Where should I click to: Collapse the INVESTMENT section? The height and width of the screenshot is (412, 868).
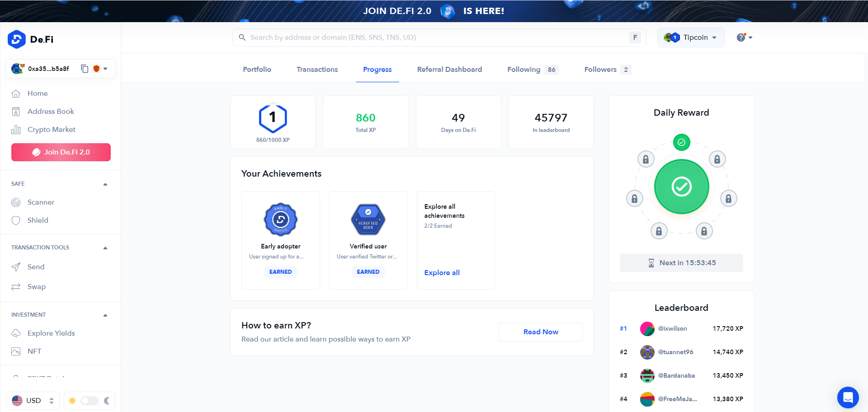pos(105,315)
